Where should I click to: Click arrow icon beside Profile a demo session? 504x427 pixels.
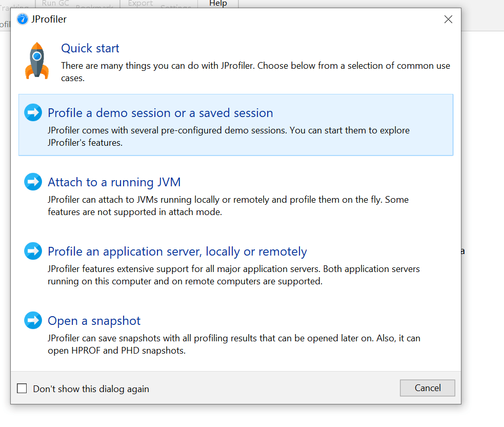click(x=33, y=113)
